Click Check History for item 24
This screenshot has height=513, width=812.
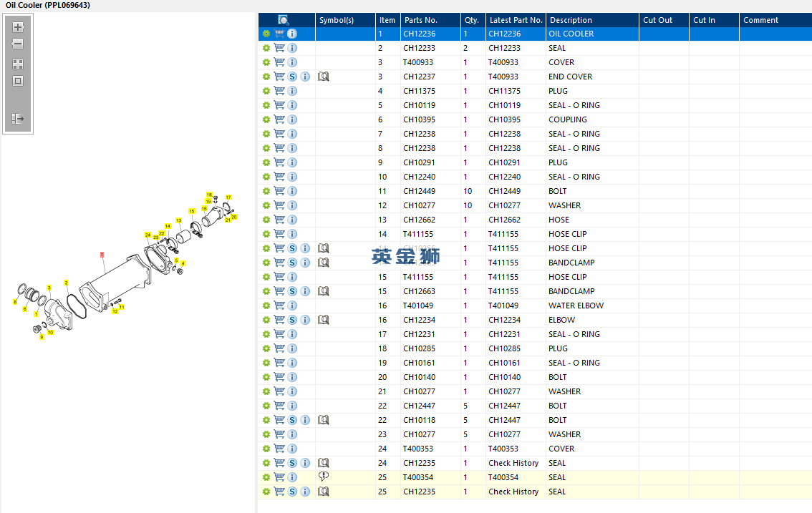point(513,463)
